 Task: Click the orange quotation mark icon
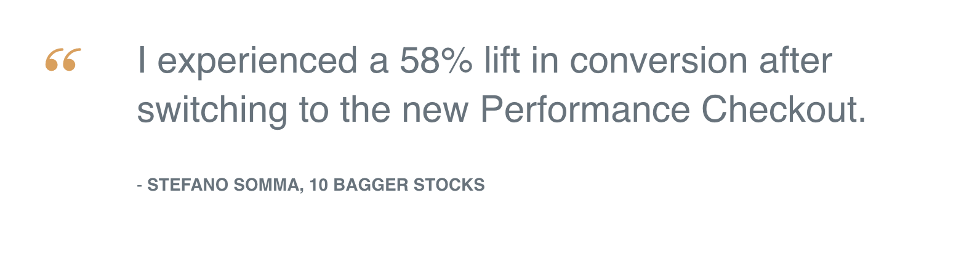coord(63,60)
